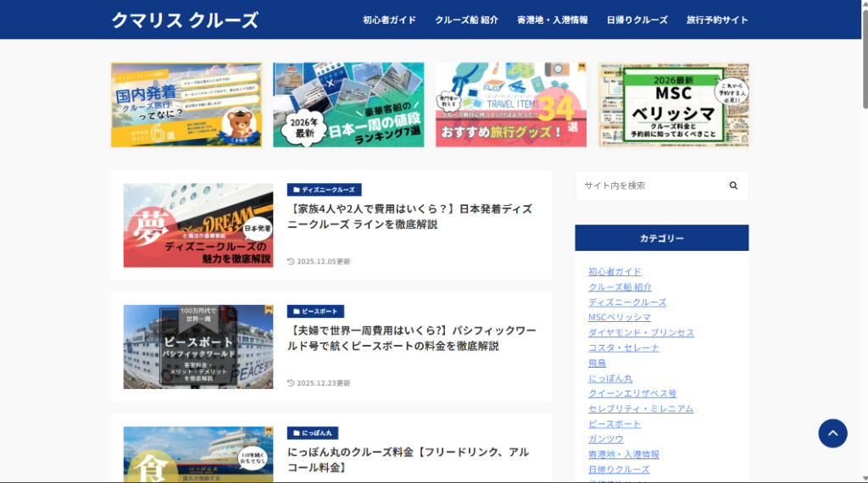Open the 日本一周の値段ランキング banner

click(348, 105)
